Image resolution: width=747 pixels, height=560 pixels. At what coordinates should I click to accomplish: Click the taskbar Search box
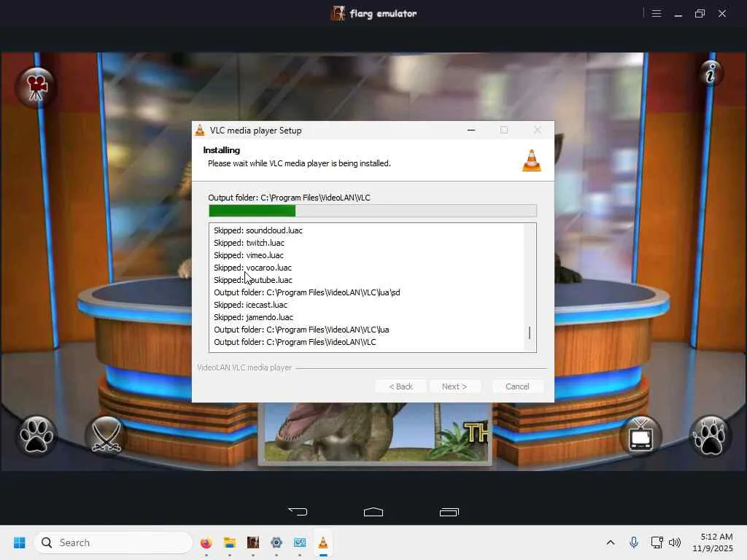coord(113,542)
